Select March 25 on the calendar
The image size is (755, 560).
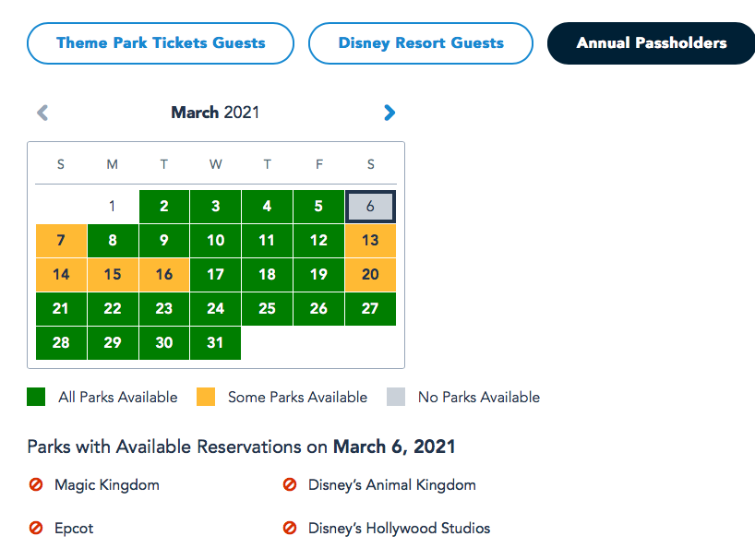(x=267, y=308)
